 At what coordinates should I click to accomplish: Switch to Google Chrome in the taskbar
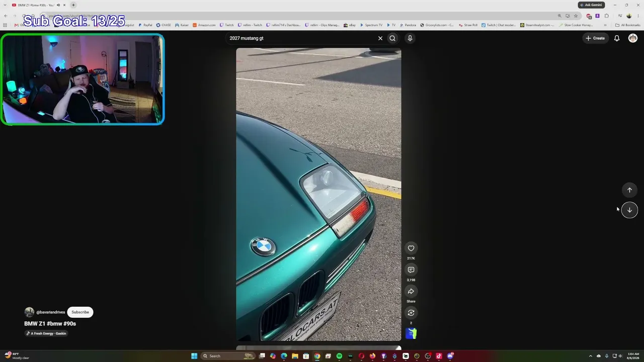317,356
